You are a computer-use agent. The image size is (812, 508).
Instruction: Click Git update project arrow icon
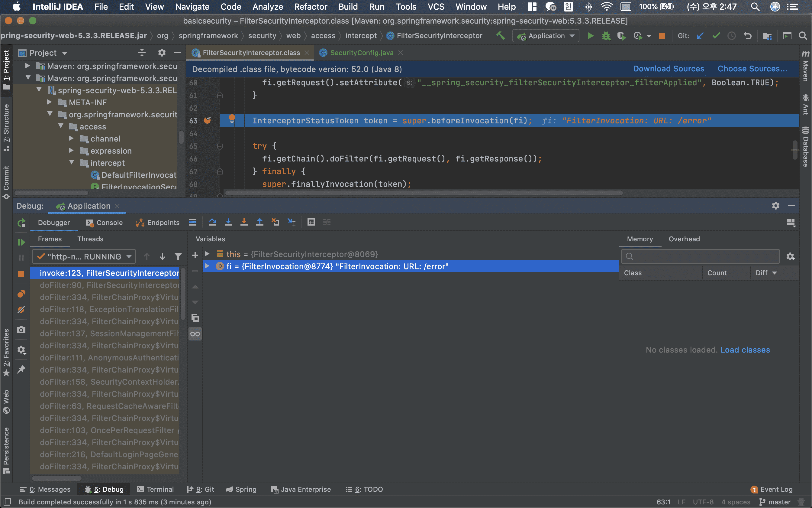tap(700, 36)
